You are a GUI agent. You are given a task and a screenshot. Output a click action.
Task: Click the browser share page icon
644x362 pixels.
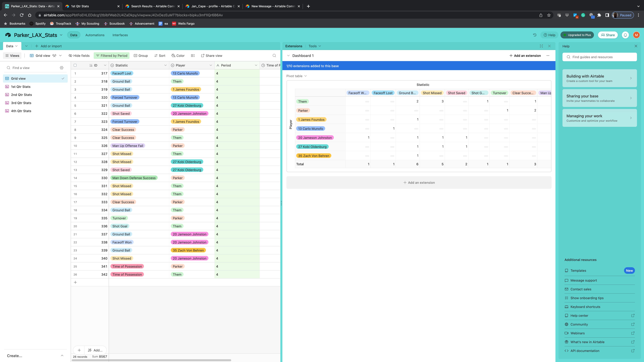[541, 15]
